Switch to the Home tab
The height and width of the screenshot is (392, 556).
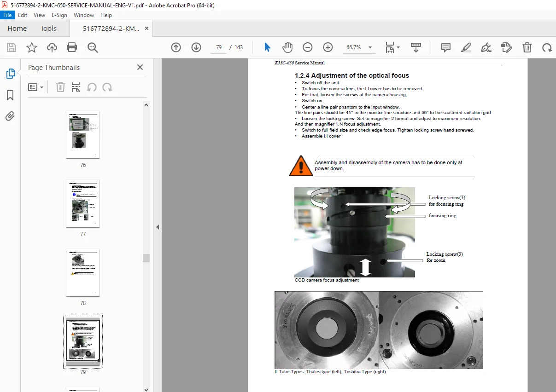coord(17,29)
